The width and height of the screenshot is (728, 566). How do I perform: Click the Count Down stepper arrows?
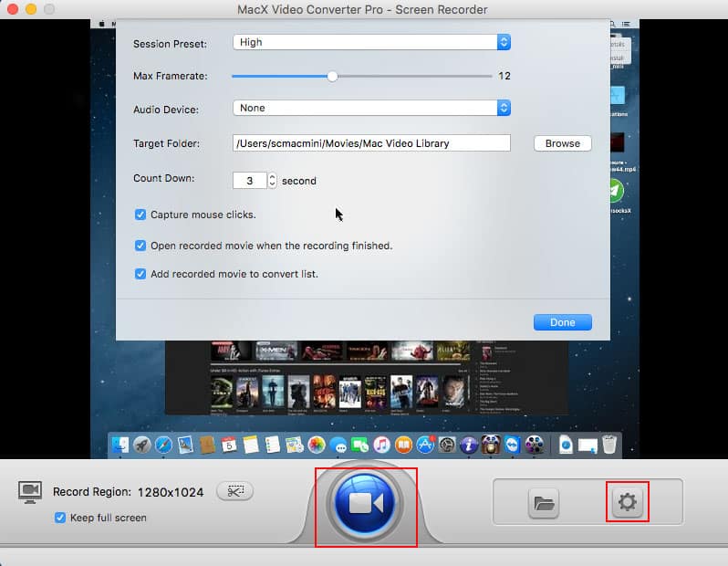pos(272,181)
